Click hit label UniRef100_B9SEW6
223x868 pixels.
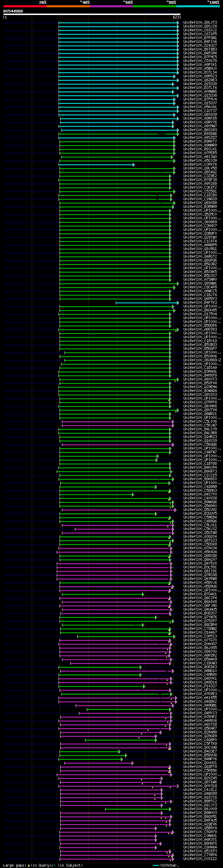coord(200,134)
